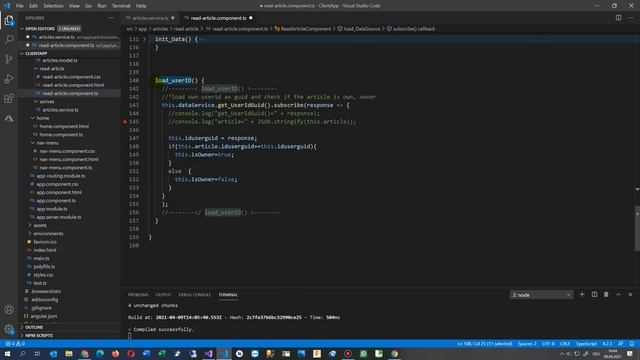This screenshot has height=360, width=640.
Task: Collapse the nav-menu folder
Action: 33,143
